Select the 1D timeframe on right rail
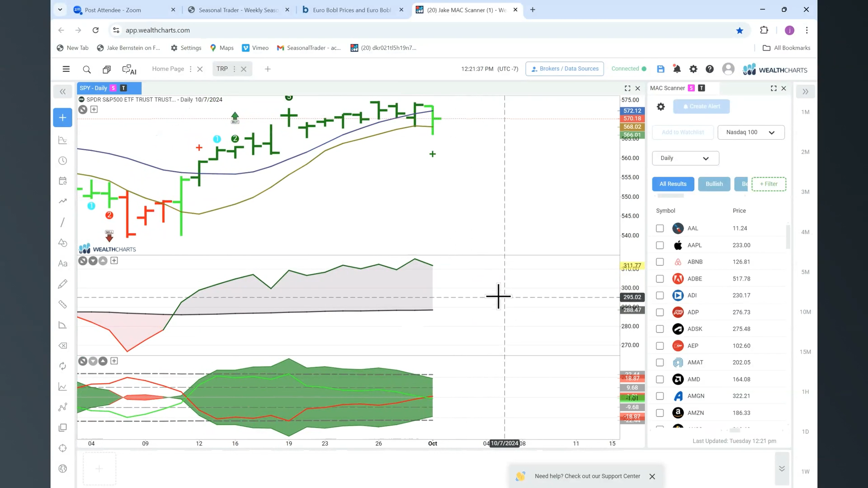This screenshot has height=488, width=868. (x=805, y=432)
